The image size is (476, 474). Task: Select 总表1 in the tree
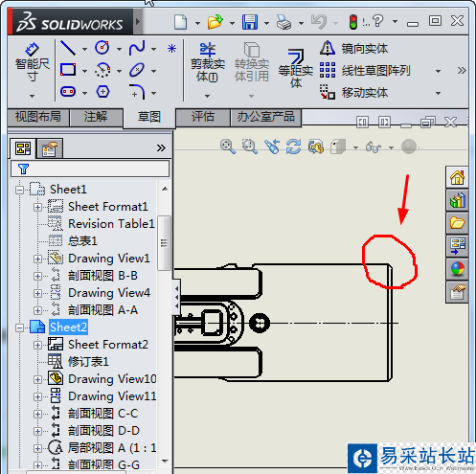82,241
